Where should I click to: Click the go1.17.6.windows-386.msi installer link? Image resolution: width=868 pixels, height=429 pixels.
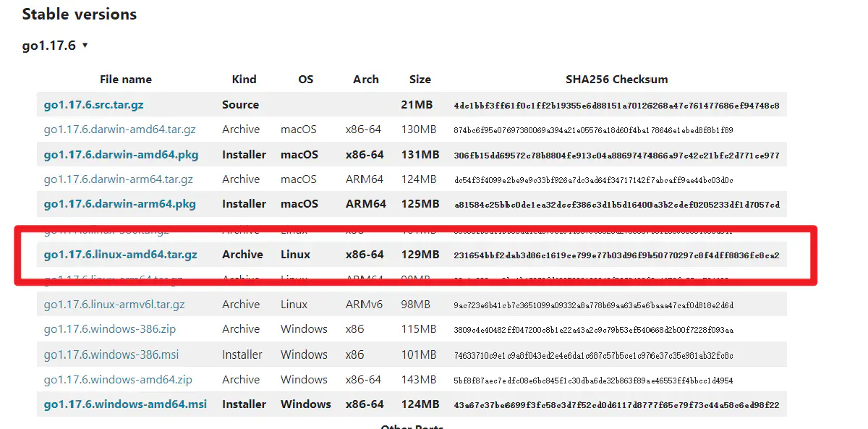(x=111, y=354)
